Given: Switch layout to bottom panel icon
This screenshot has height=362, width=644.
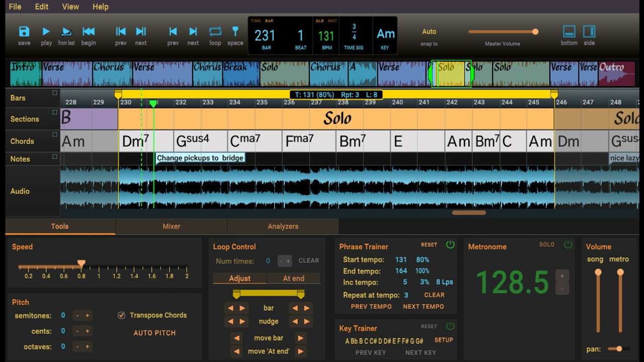Looking at the screenshot, I should pyautogui.click(x=569, y=32).
